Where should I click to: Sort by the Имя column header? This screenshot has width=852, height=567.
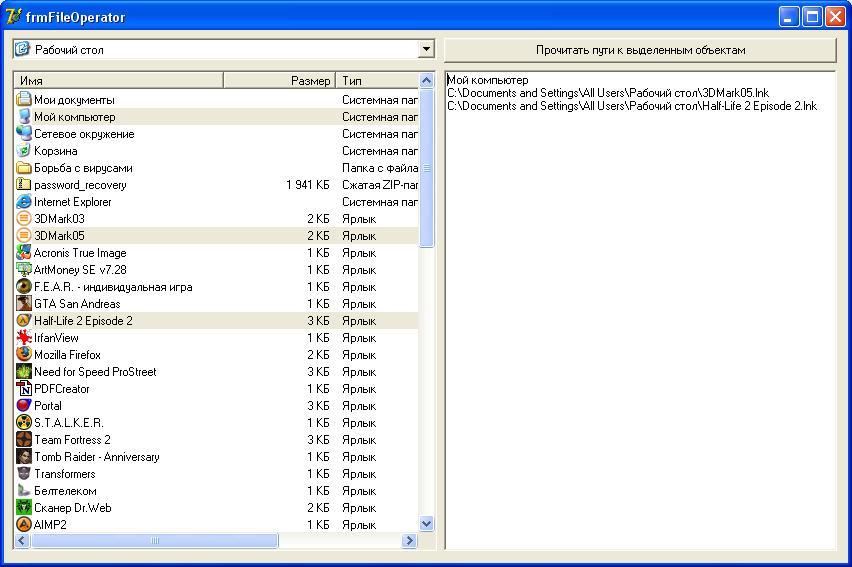118,80
